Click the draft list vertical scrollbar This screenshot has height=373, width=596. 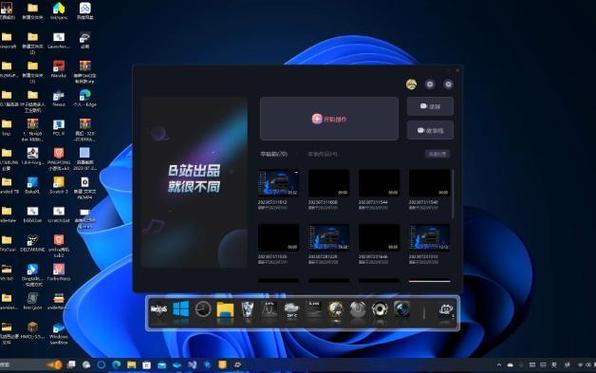453,194
